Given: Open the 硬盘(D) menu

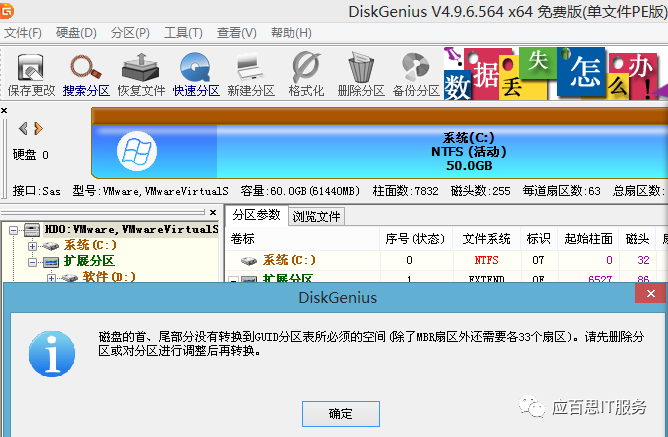Looking at the screenshot, I should point(76,33).
